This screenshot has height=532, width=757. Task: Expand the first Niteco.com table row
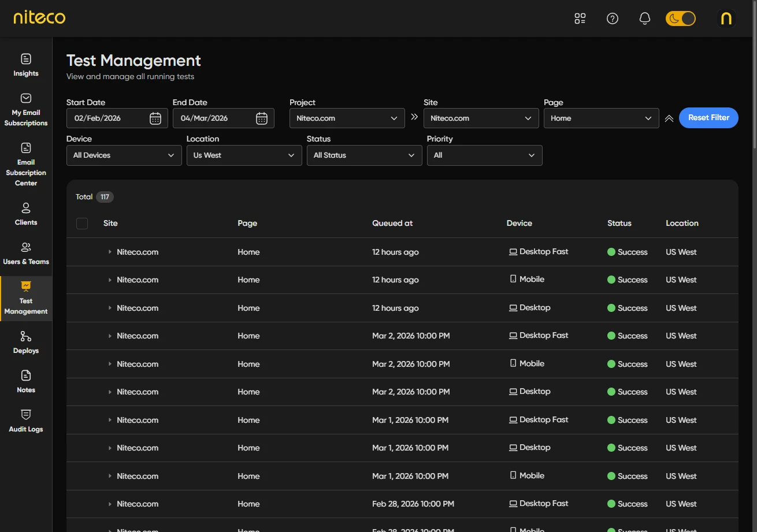(110, 252)
